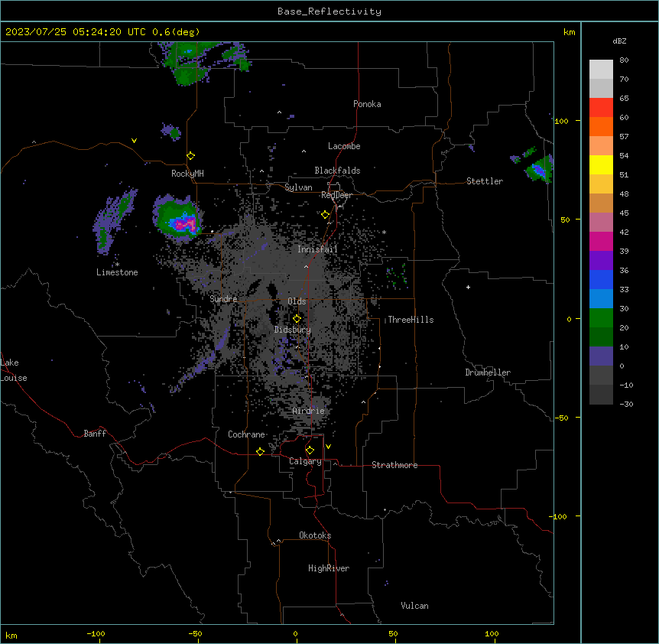
Task: Click the storm cell at top of map
Action: point(189,63)
